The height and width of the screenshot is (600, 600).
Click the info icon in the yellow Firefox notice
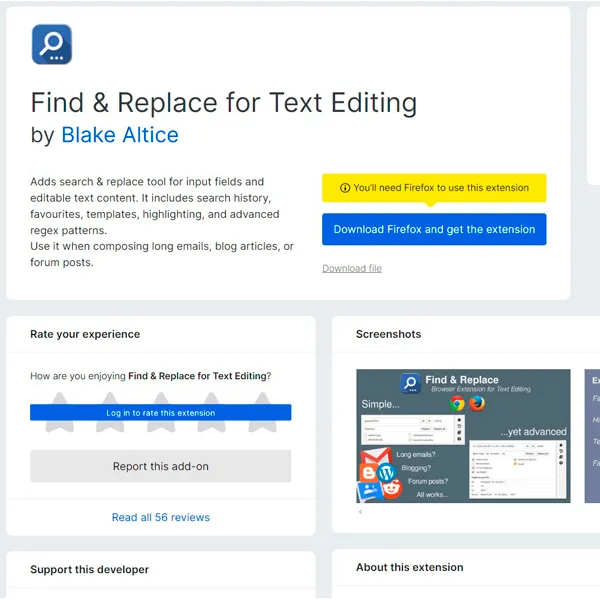click(345, 188)
